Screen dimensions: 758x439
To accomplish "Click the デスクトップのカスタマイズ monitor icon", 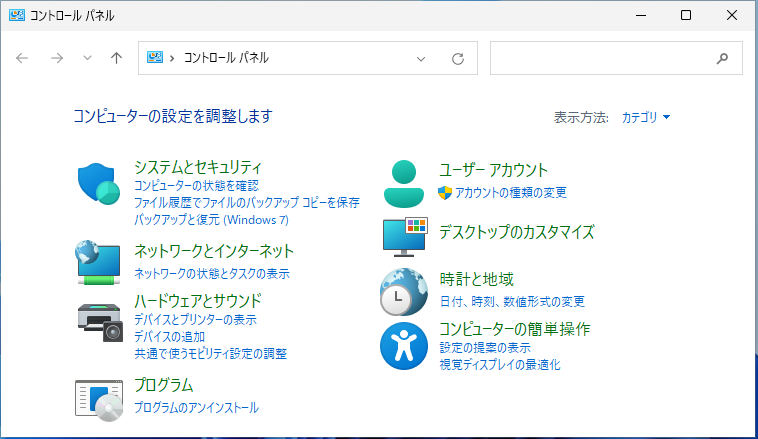I will (x=405, y=237).
